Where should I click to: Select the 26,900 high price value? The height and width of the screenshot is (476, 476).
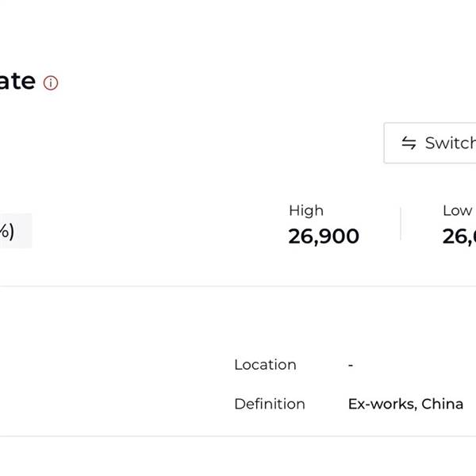[x=324, y=236]
